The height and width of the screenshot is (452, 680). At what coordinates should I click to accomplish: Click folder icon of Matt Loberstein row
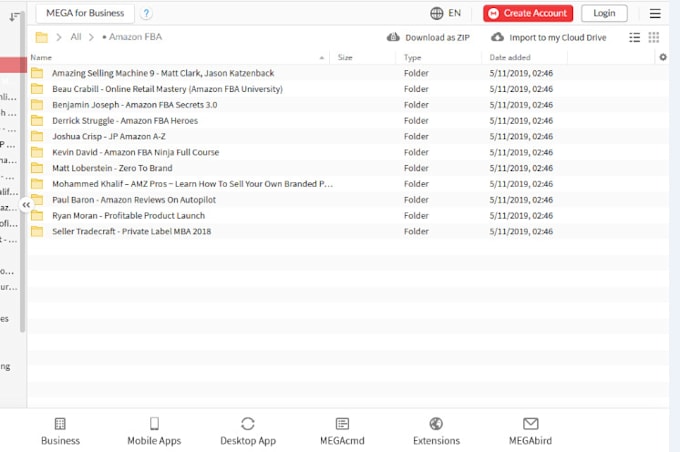click(37, 168)
